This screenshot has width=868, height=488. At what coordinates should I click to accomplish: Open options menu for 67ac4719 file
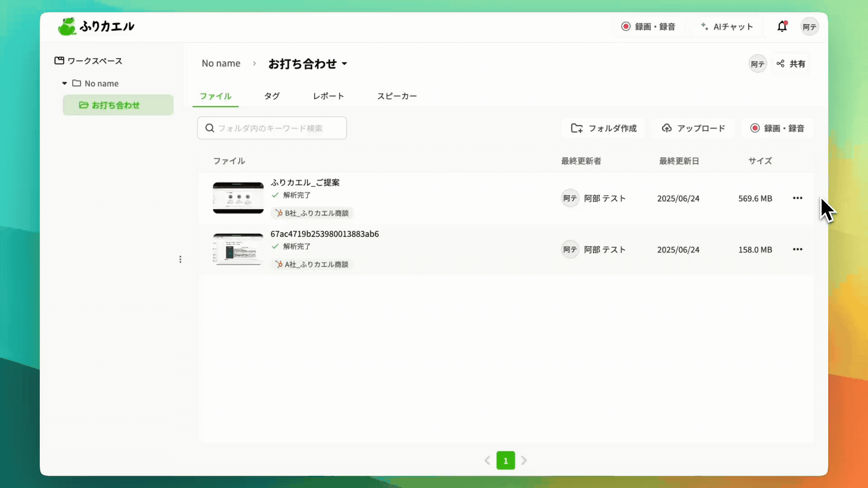tap(797, 249)
